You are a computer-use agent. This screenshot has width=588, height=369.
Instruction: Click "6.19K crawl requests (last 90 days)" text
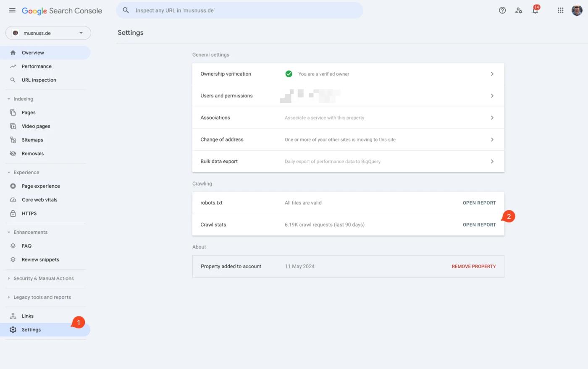point(325,225)
